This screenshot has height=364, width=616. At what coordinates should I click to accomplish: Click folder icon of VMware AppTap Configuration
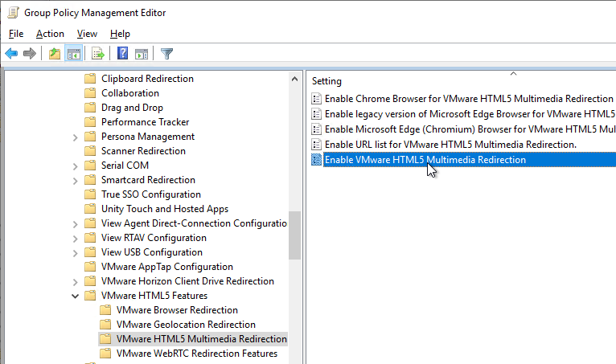pos(90,267)
